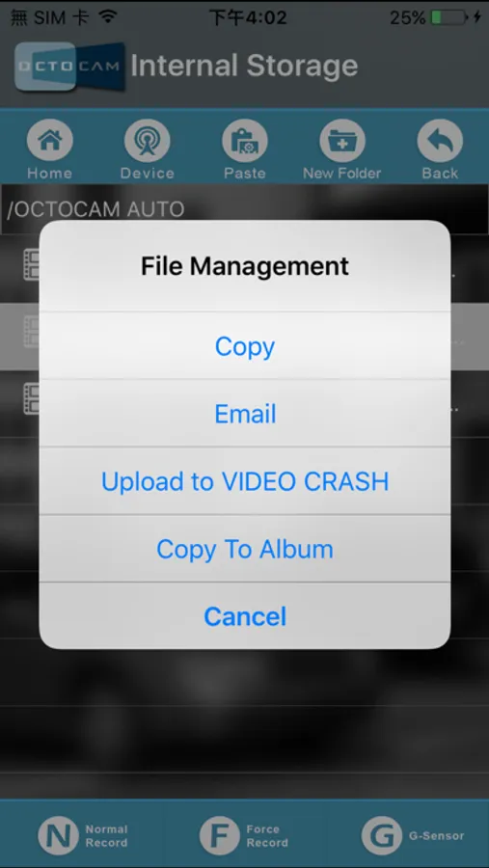Create a folder with New Folder icon
This screenshot has width=489, height=868.
coord(342,141)
